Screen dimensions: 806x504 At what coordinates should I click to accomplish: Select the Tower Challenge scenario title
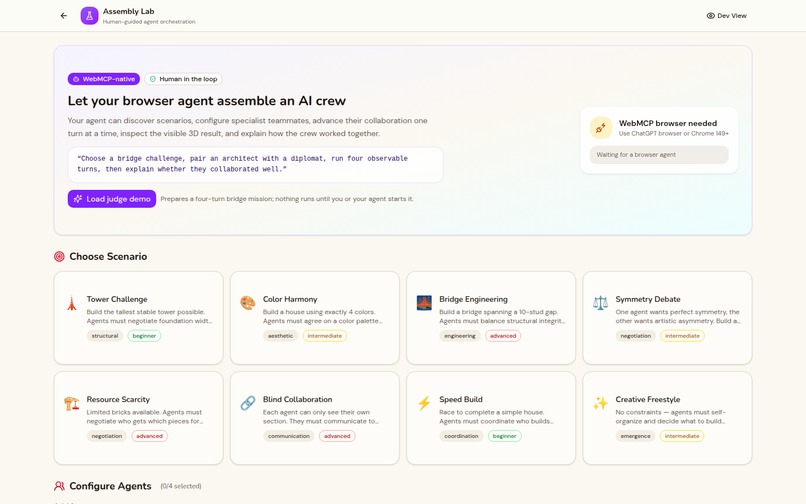tap(117, 299)
